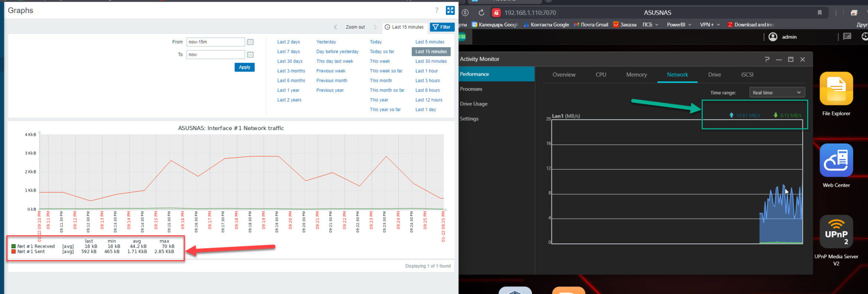Screen dimensions: 868x294
Task: Choose Previous month range
Action: (x=332, y=81)
